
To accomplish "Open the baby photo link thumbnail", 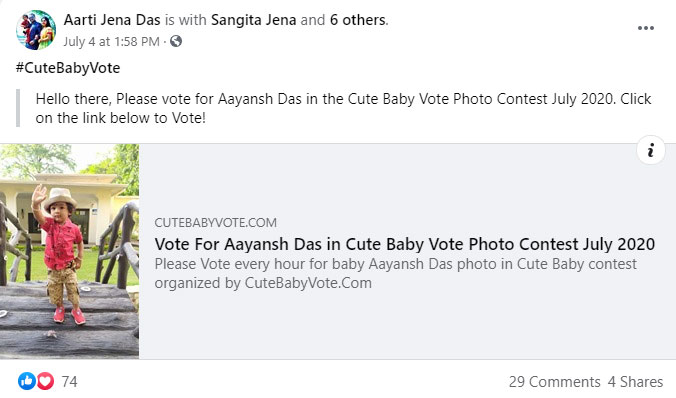I will (x=69, y=251).
